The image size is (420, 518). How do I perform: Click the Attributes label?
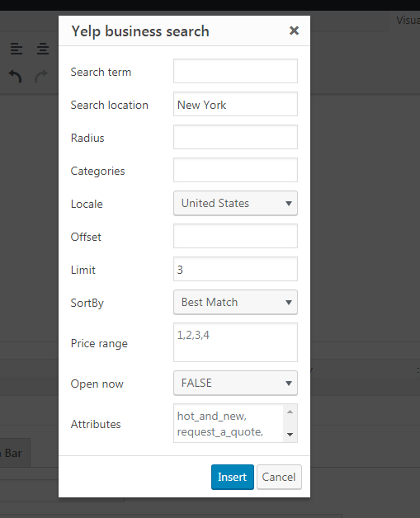[x=96, y=424]
